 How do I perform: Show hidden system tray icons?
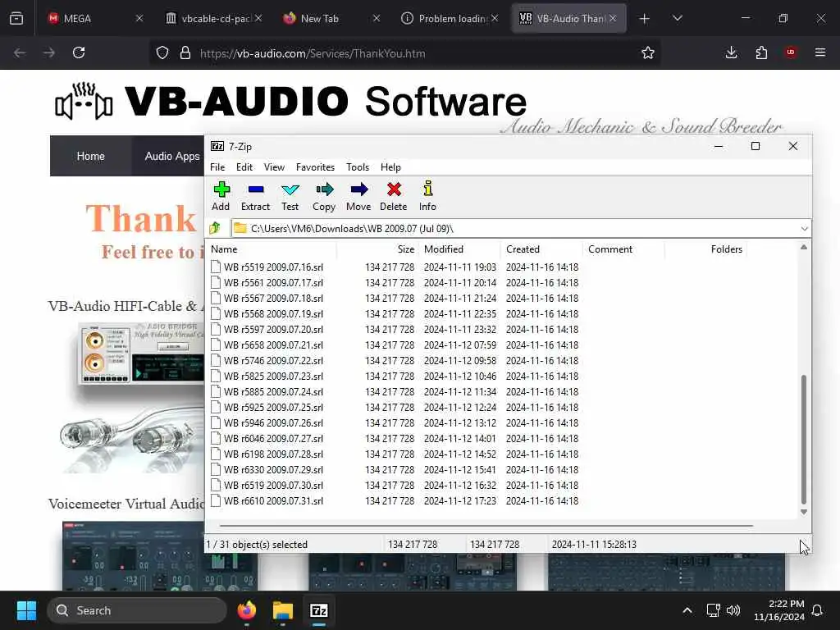click(x=687, y=610)
